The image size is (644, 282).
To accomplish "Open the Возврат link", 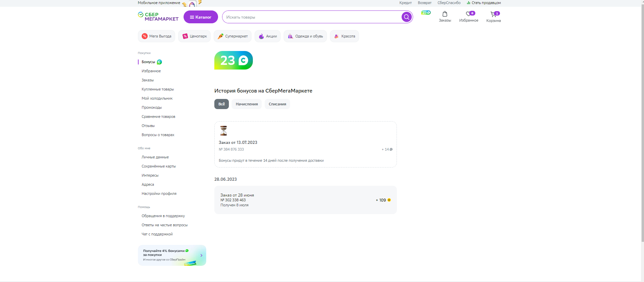I will pyautogui.click(x=425, y=3).
